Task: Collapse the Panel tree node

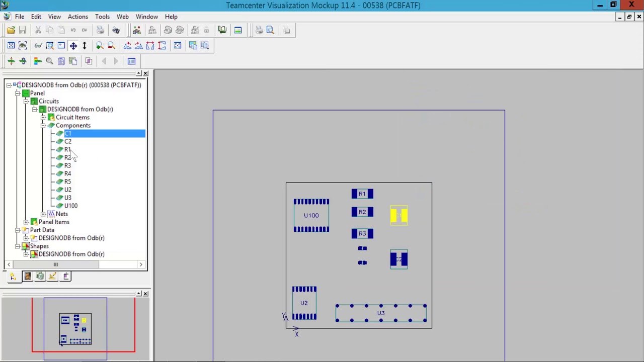Action: [x=18, y=93]
